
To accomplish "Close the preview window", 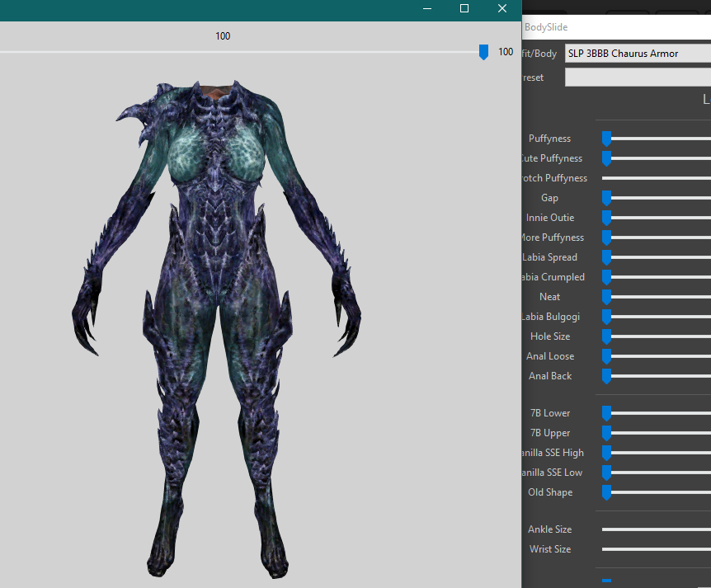I will coord(502,8).
